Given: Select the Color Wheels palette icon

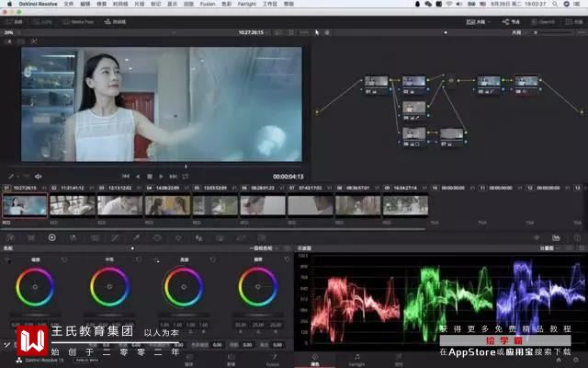Looking at the screenshot, I should (x=52, y=237).
